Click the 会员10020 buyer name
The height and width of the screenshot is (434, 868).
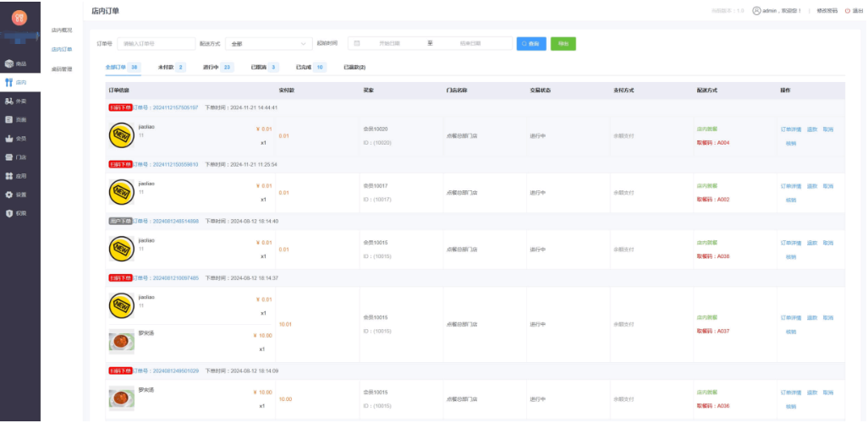[376, 129]
